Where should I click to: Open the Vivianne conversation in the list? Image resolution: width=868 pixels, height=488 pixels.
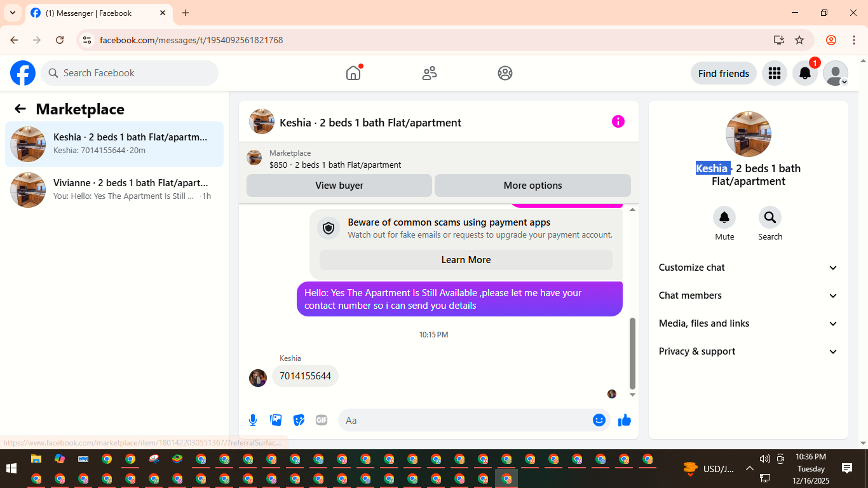tap(114, 190)
